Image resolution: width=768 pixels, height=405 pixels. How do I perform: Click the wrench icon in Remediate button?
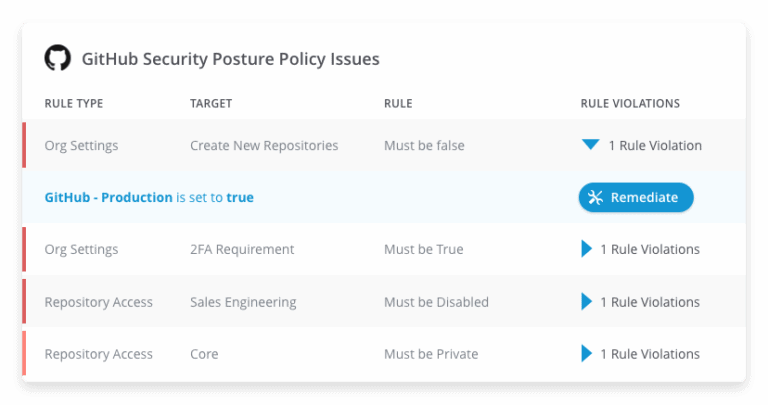coord(595,197)
